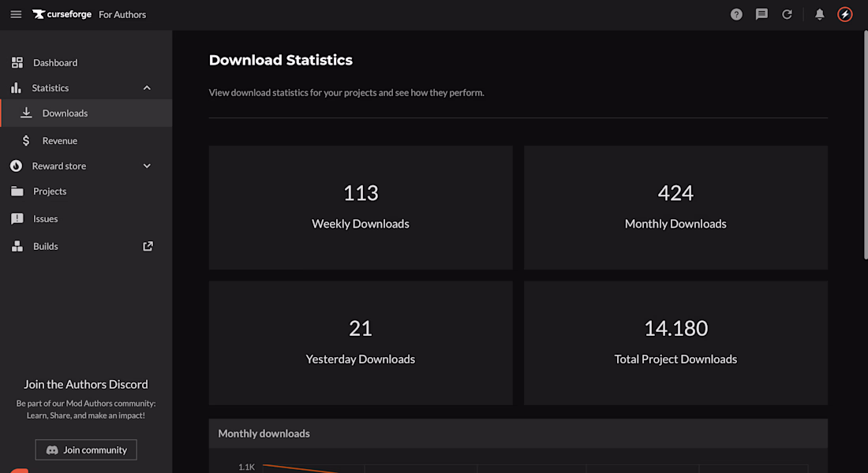This screenshot has width=868, height=473.
Task: Click the Monthly Downloads stat card
Action: pos(675,207)
